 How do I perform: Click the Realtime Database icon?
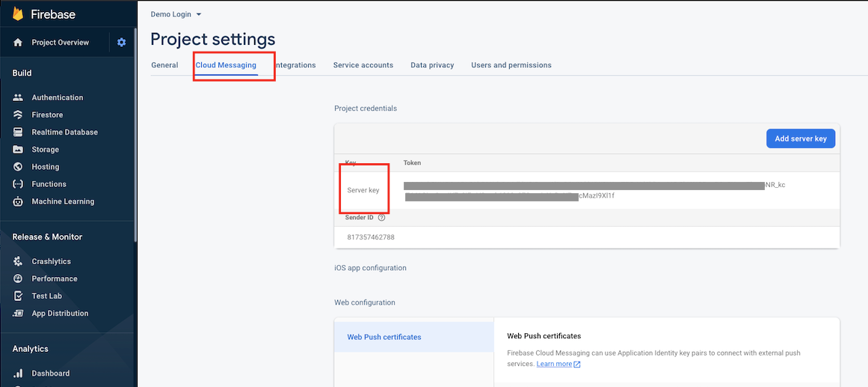[x=18, y=132]
